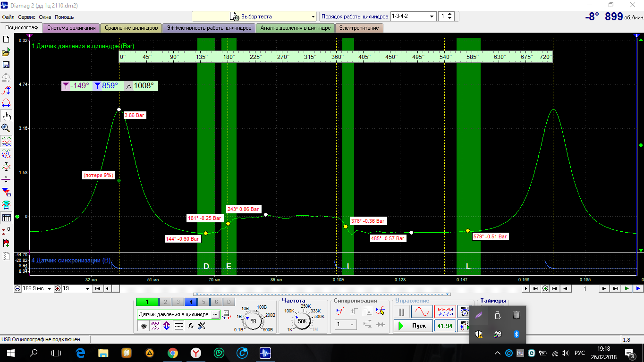This screenshot has height=362, width=644.
Task: Click the red sine wave mode button
Action: click(x=422, y=311)
